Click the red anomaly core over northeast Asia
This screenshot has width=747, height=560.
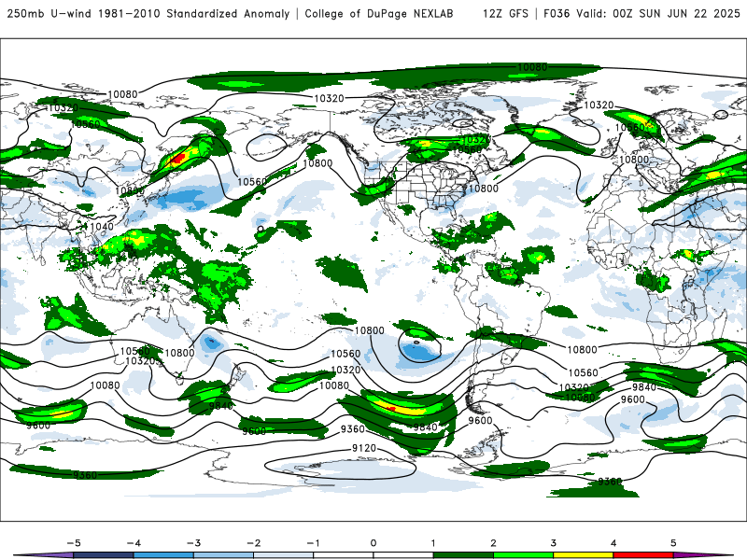click(x=178, y=158)
